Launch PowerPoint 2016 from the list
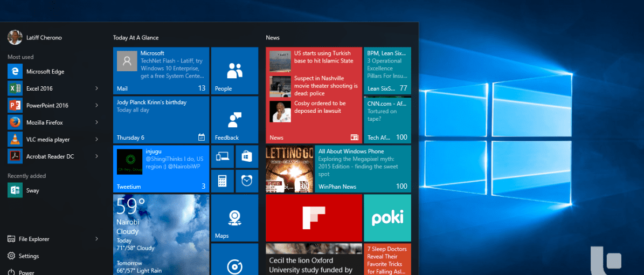Image resolution: width=644 pixels, height=275 pixels. 53,105
